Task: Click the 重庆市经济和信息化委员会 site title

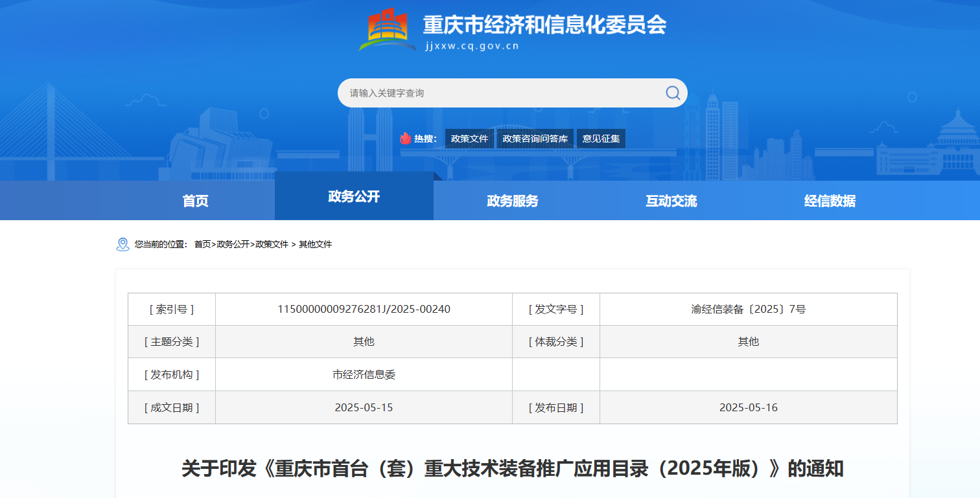Action: pyautogui.click(x=544, y=25)
